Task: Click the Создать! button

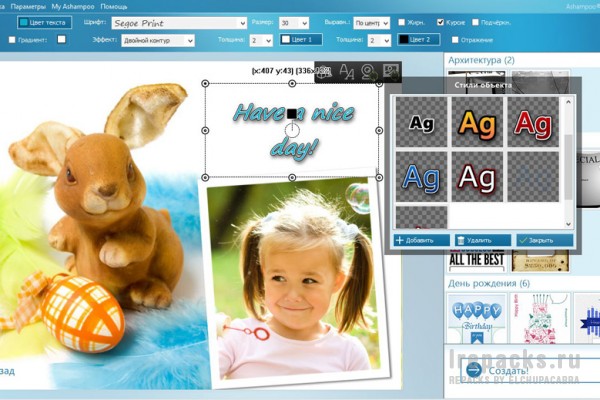Action: 530,370
